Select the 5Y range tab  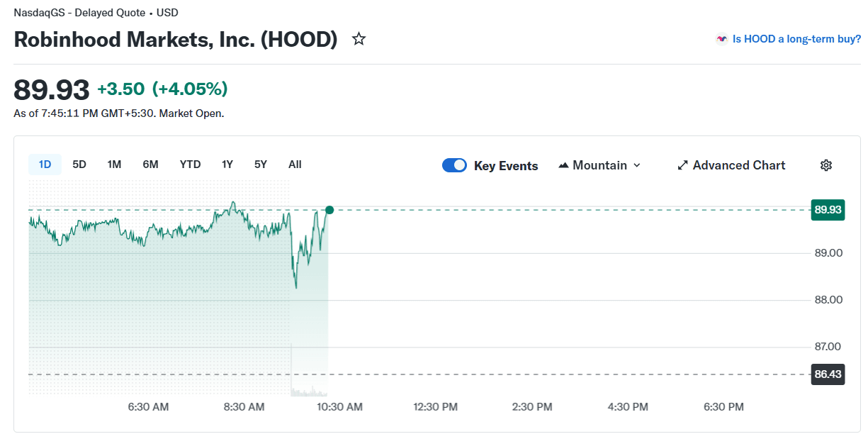[260, 164]
